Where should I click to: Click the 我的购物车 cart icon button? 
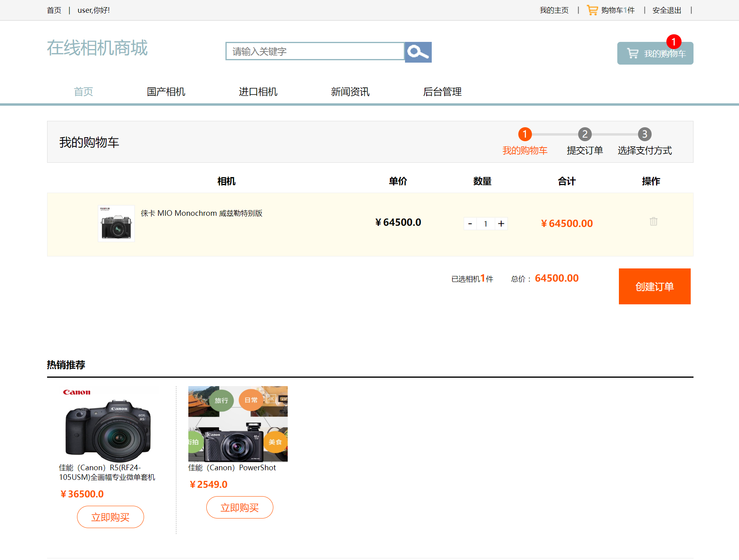tap(654, 53)
